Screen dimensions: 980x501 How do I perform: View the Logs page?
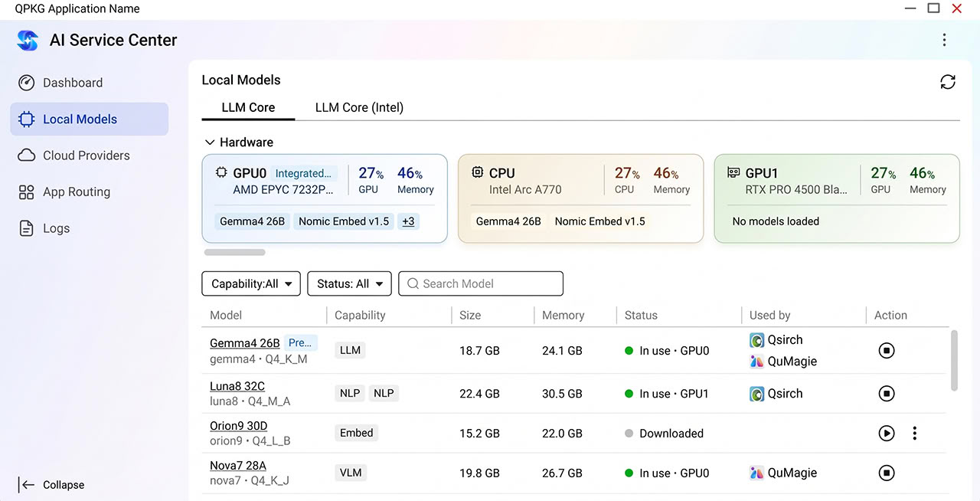[89, 228]
